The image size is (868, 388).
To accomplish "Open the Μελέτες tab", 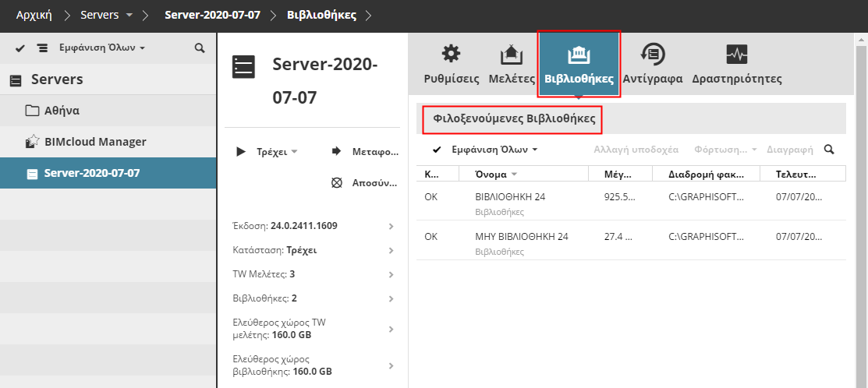I will (512, 65).
